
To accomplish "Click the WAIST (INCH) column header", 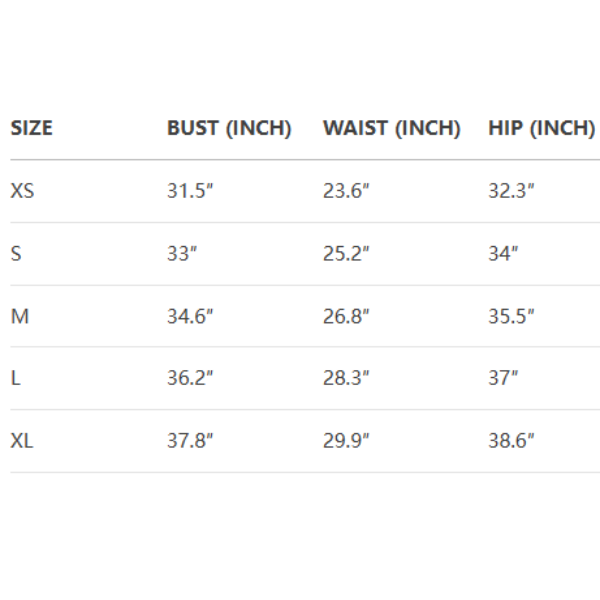I will [x=391, y=128].
